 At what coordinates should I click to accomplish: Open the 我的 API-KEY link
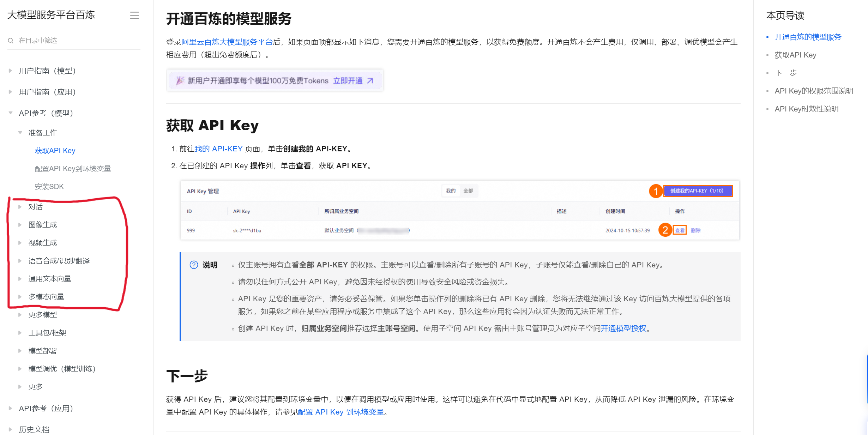click(x=219, y=149)
